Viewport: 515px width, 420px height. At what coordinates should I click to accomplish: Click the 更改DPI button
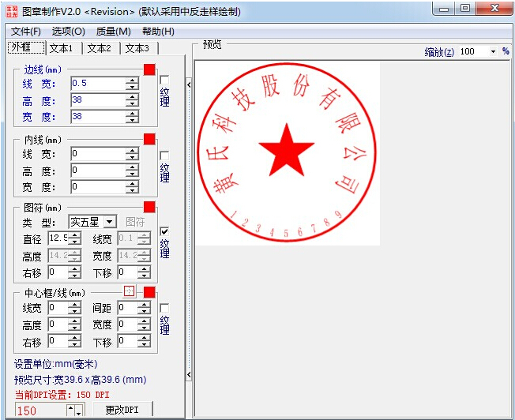[x=122, y=410]
